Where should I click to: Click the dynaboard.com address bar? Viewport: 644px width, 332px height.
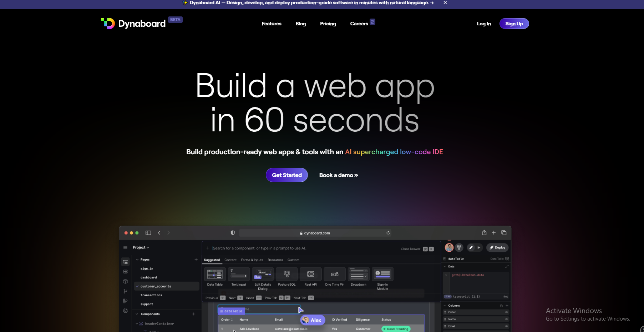coord(315,233)
